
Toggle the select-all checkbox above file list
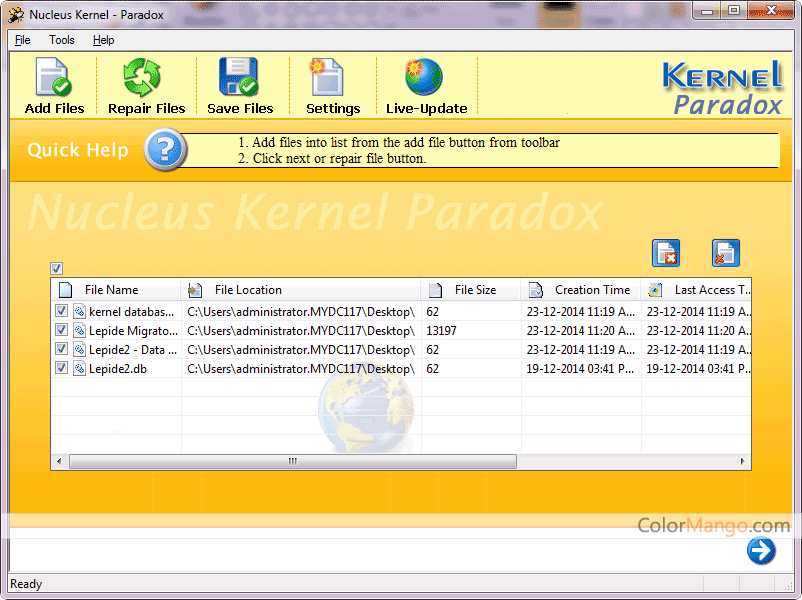[x=57, y=268]
